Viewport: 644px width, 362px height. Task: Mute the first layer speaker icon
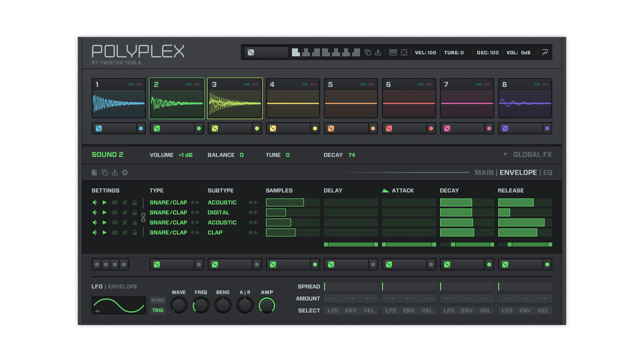95,202
